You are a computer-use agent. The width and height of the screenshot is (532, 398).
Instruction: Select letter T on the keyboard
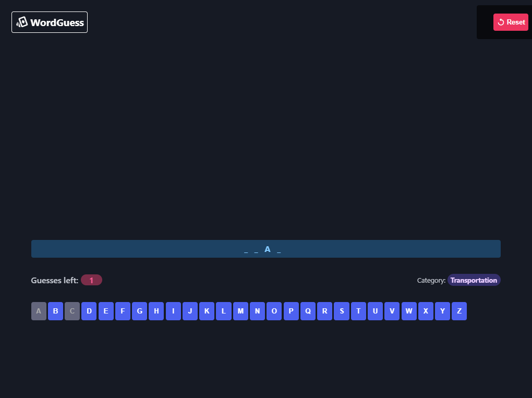[358, 311]
